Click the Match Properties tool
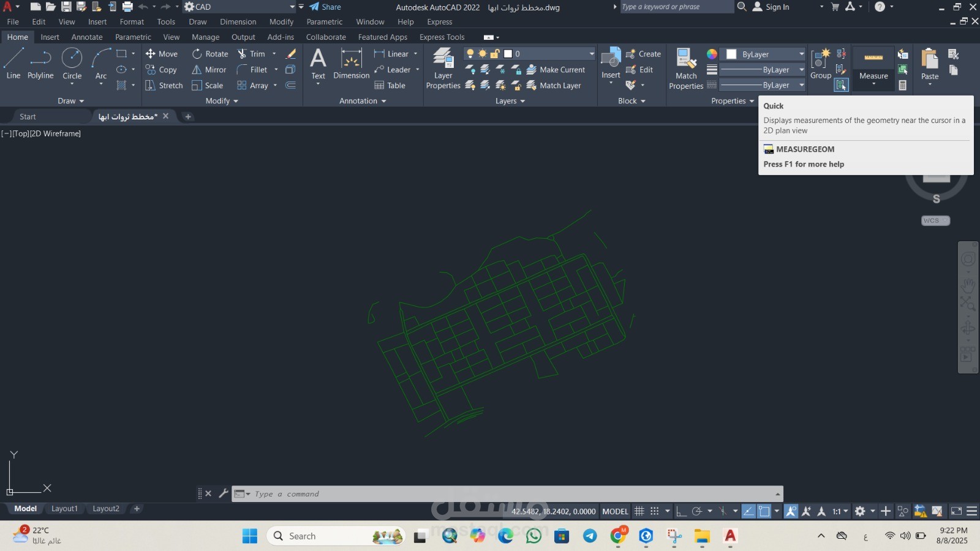Screen dimensions: 980x551 (x=686, y=69)
